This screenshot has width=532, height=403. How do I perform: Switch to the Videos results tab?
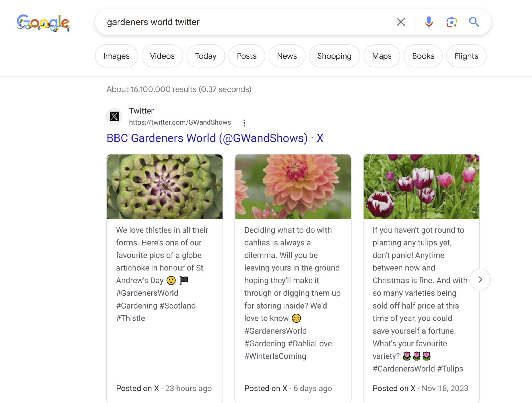click(x=162, y=56)
